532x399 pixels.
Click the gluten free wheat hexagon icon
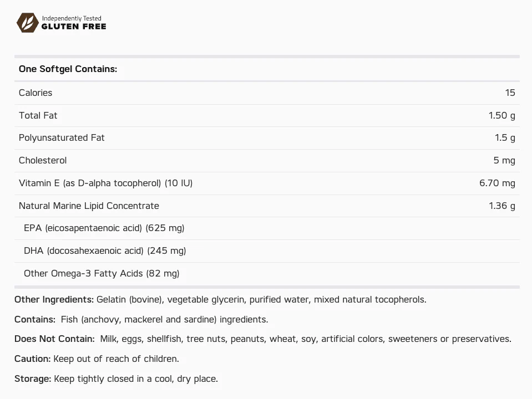click(28, 23)
